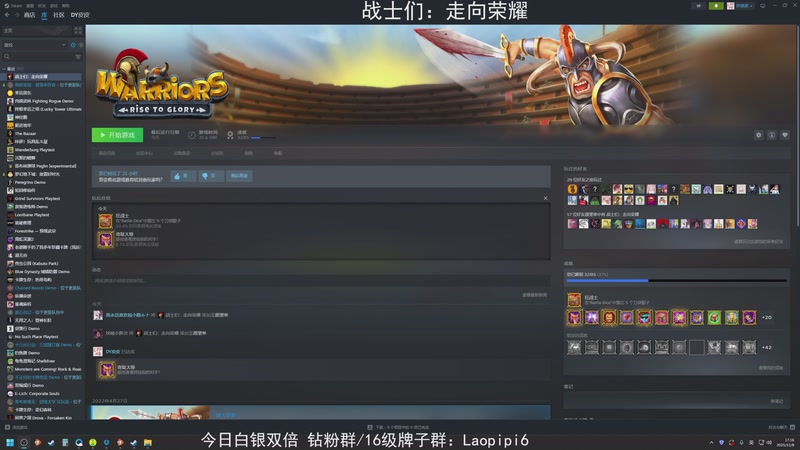Show +42 more locked achievements

click(x=766, y=347)
